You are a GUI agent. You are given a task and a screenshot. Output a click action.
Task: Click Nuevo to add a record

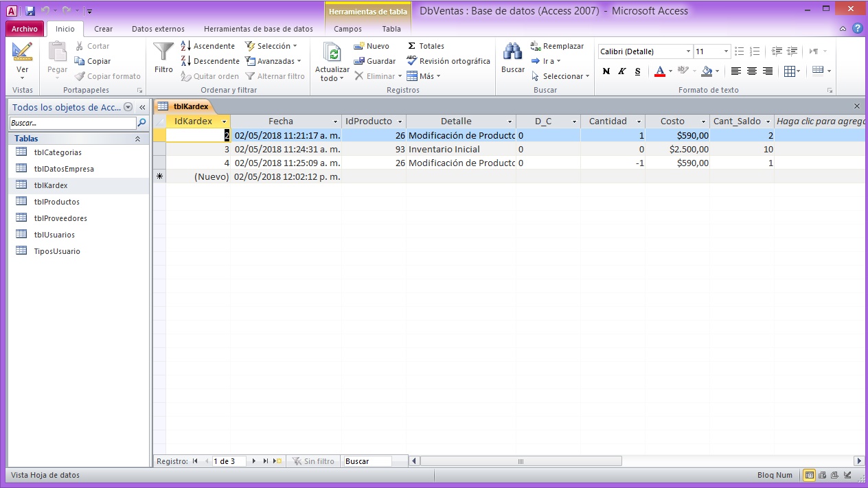pos(372,46)
